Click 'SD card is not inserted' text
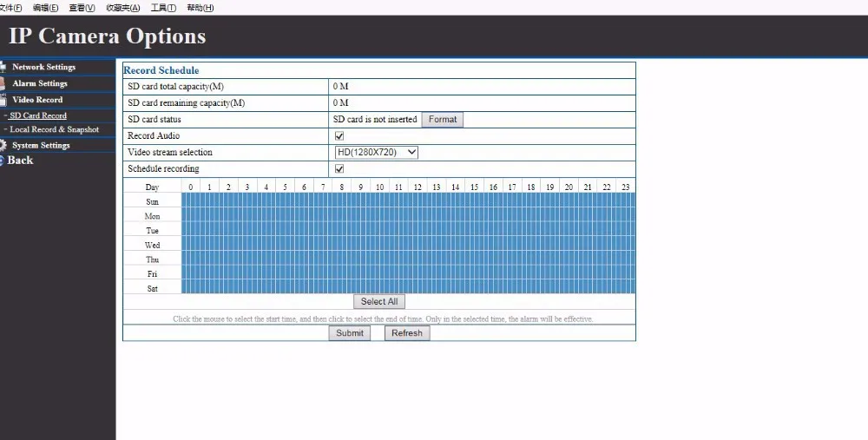Screen dimensions: 868x440 coord(375,120)
